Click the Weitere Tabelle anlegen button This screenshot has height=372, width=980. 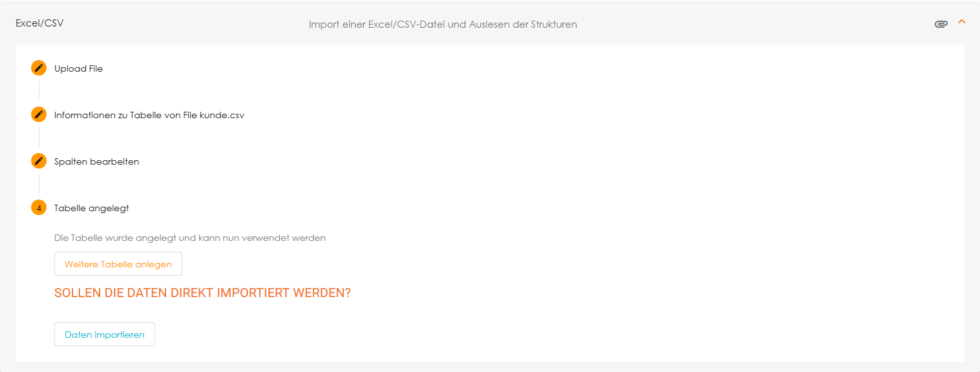click(x=118, y=263)
